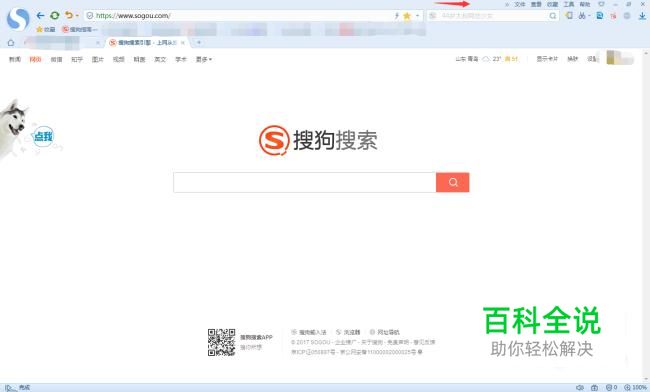
Task: Click the 英文 navigation link
Action: tap(160, 59)
